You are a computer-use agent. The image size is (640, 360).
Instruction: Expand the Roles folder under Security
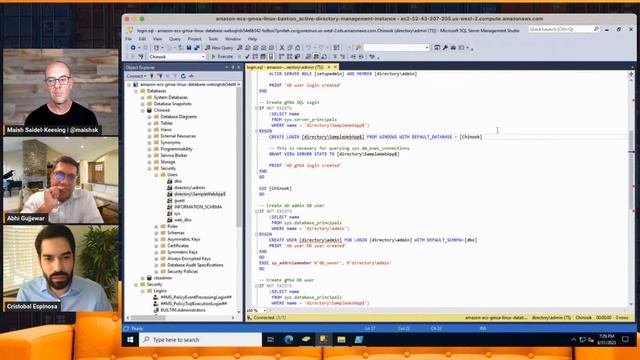pyautogui.click(x=156, y=226)
